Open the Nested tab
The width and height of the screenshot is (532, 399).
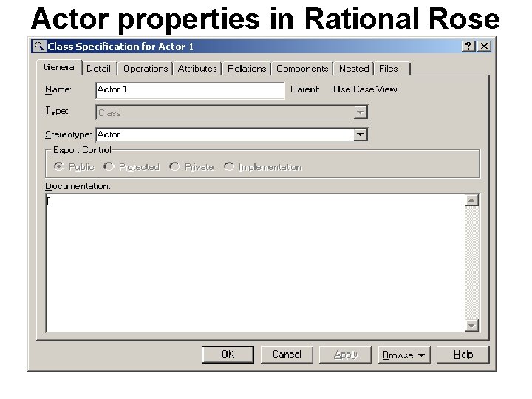point(354,69)
